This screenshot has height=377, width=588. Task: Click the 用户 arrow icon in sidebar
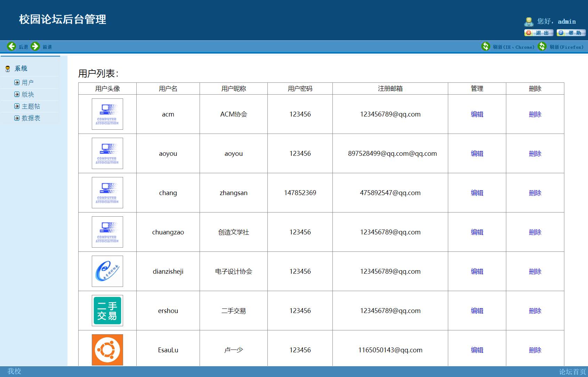tap(17, 82)
